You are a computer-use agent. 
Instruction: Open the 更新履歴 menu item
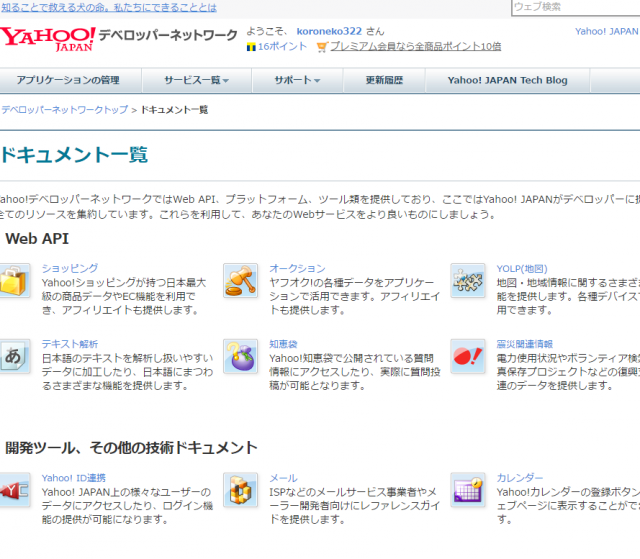384,80
